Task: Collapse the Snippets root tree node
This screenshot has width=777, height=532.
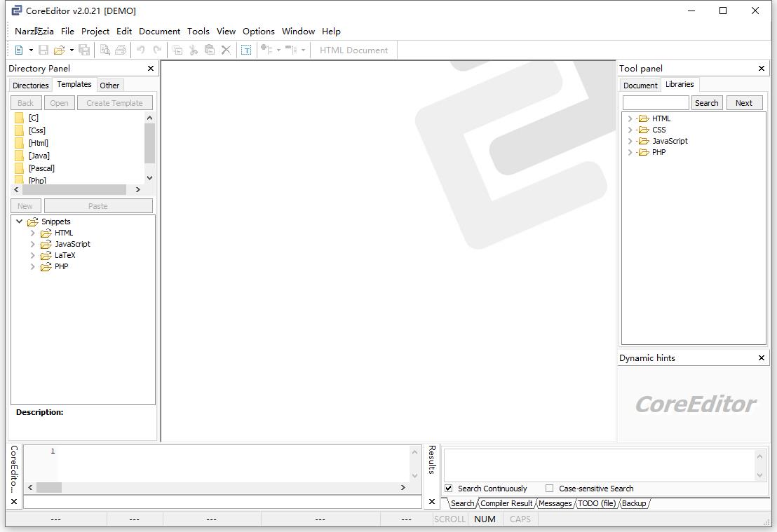Action: (19, 221)
